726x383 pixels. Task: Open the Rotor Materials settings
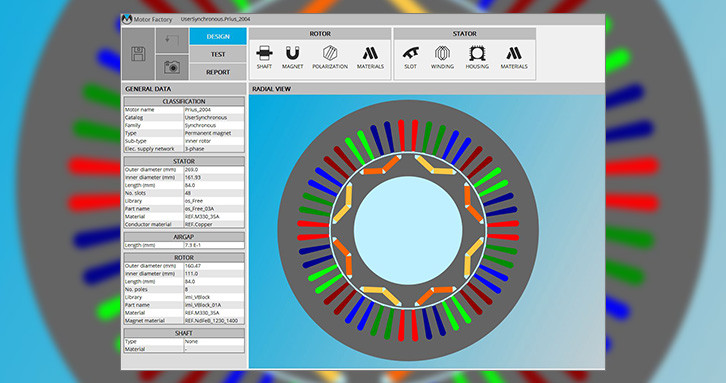tap(370, 57)
